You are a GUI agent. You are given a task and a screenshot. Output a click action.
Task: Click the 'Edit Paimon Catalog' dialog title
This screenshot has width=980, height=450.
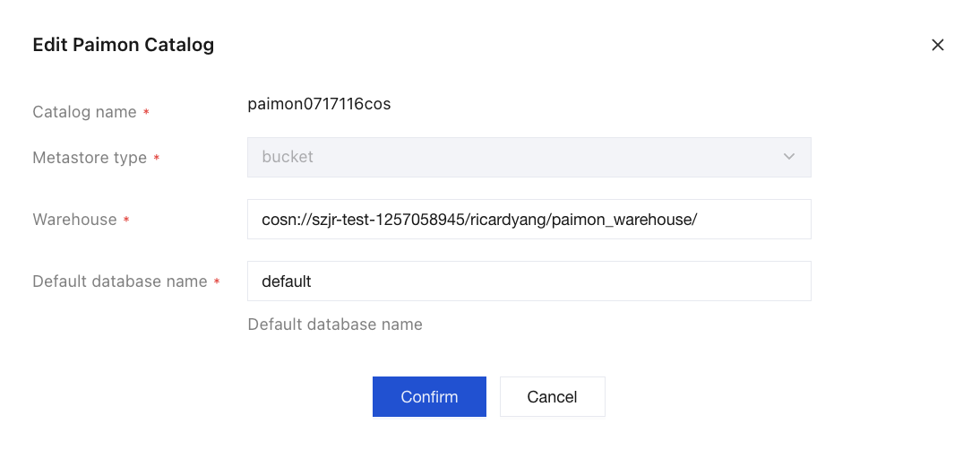123,45
